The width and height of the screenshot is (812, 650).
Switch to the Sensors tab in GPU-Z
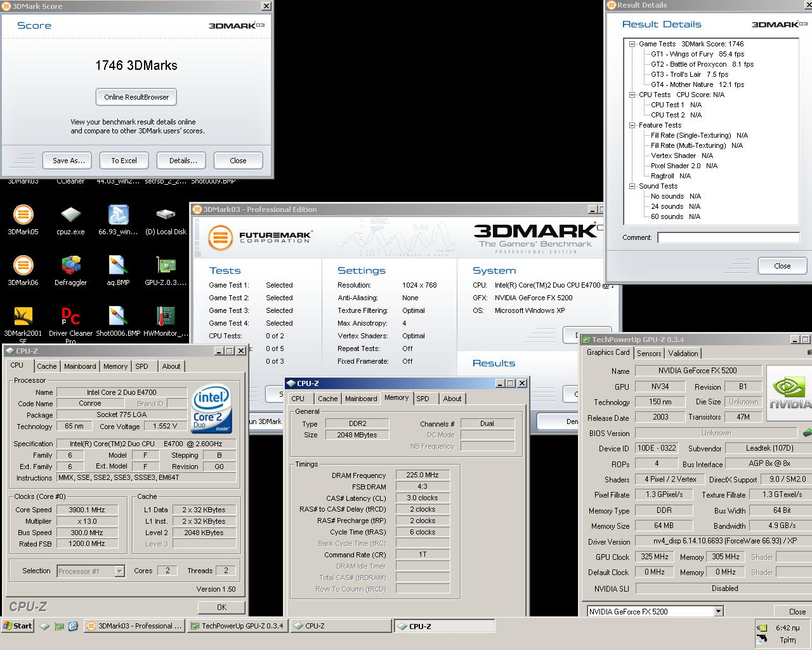click(649, 354)
